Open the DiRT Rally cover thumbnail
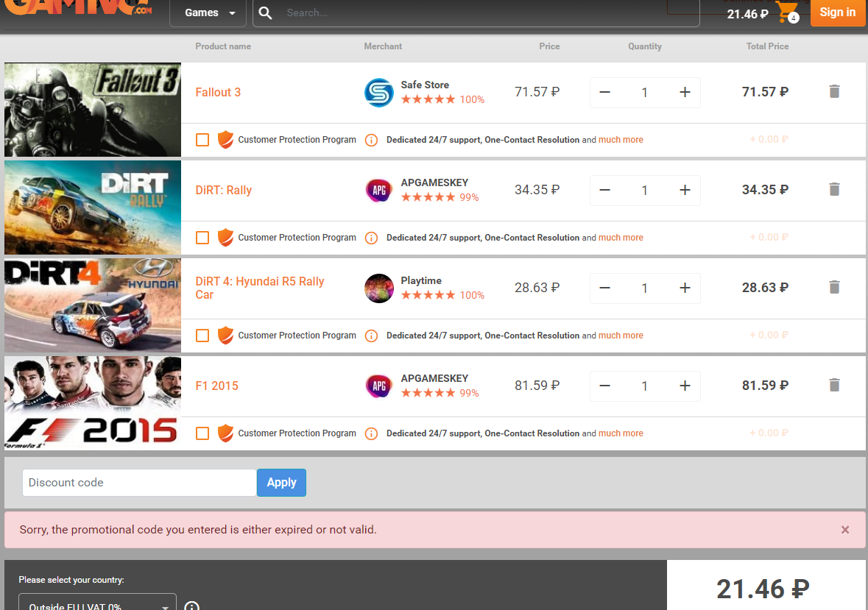868x610 pixels. 93,208
